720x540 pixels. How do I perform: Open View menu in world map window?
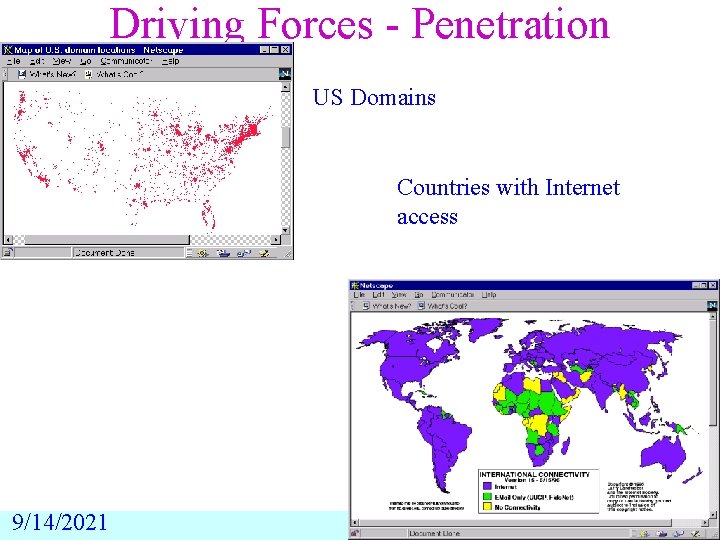[399, 295]
